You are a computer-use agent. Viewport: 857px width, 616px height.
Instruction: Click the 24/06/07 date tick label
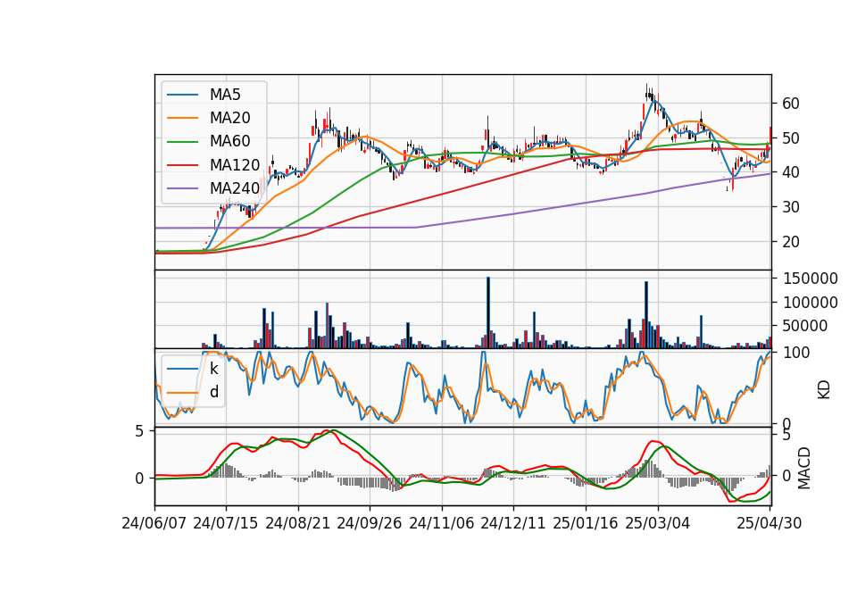pos(154,523)
